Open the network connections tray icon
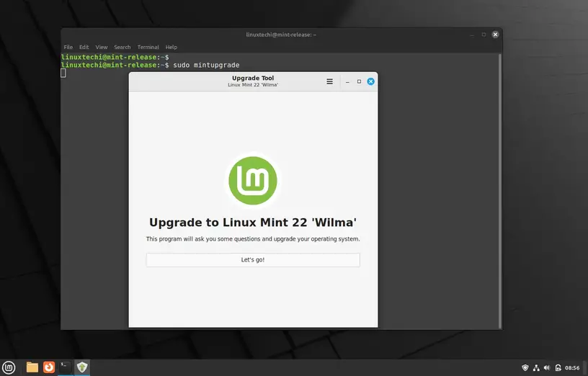This screenshot has height=376, width=588. tap(536, 368)
